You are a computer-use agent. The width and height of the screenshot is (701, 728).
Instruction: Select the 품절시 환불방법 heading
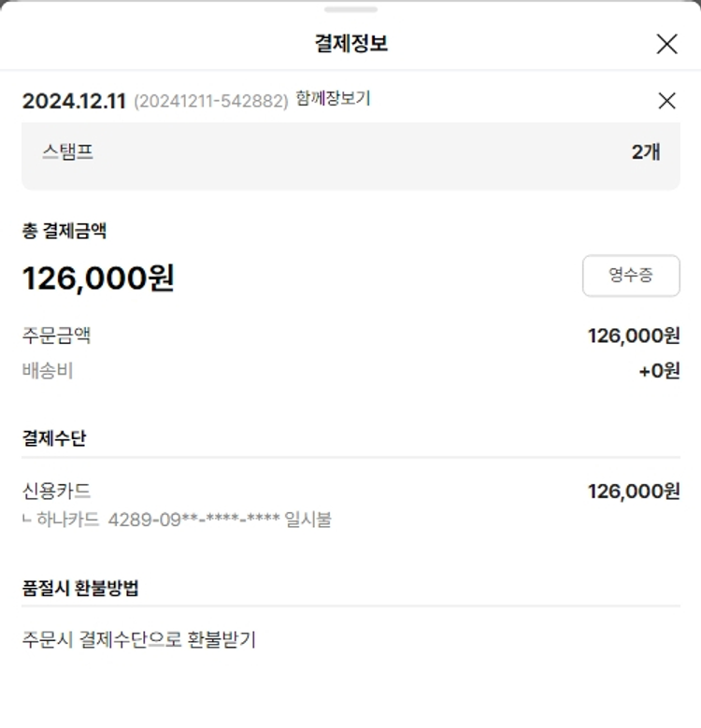tap(81, 588)
